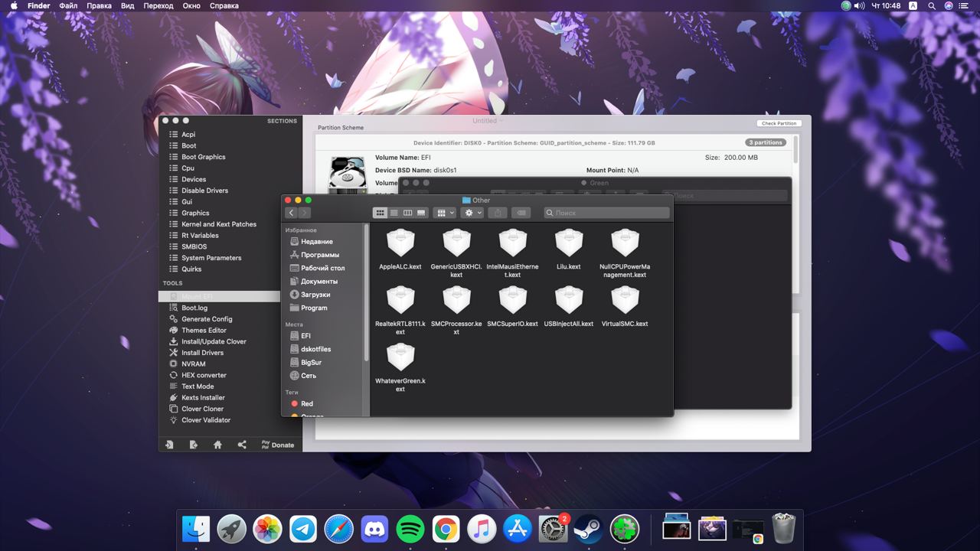Open Telegram from the Dock
Viewport: 980px width, 551px height.
coord(303,529)
